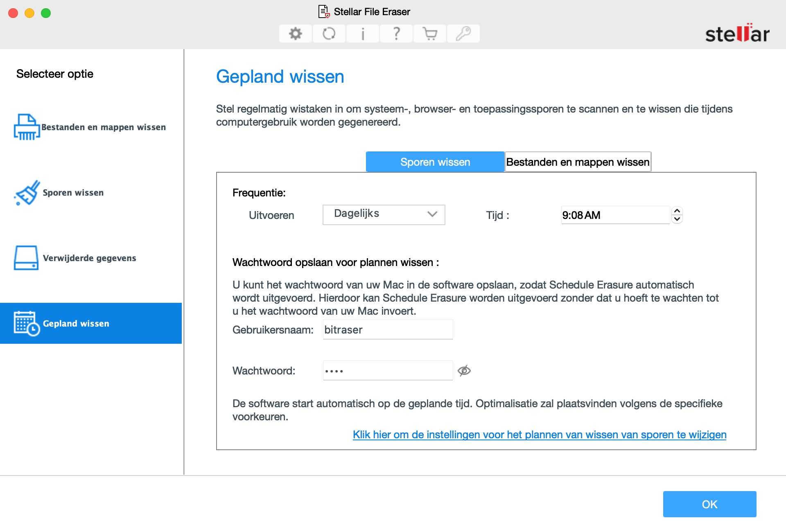Click the Tijd time field 9:08 AM
The width and height of the screenshot is (786, 532).
coord(615,215)
